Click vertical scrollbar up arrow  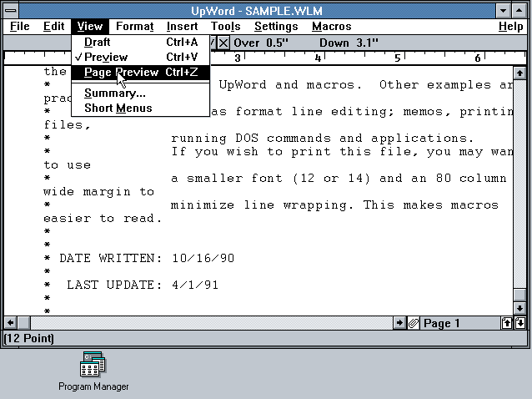click(519, 73)
